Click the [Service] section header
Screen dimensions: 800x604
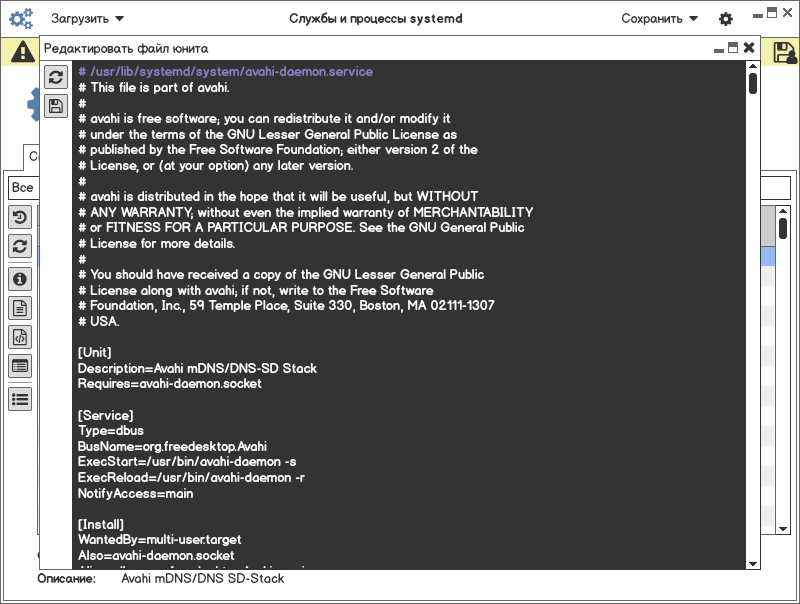(x=105, y=415)
